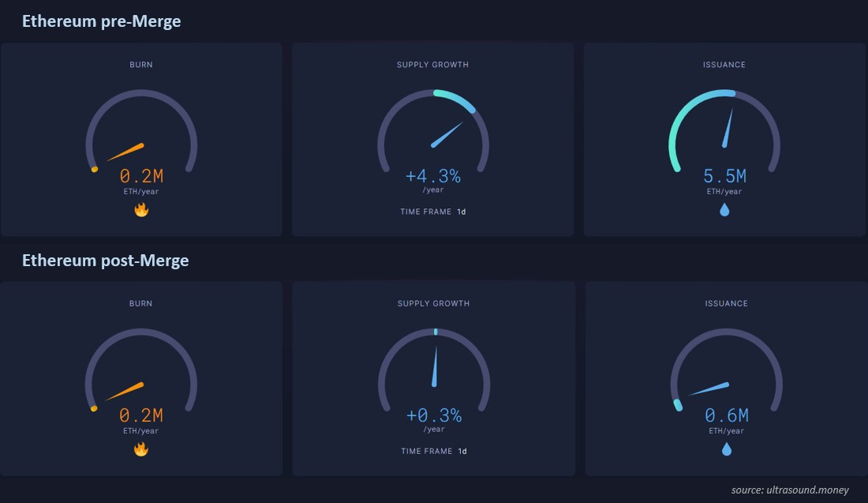868x503 pixels.
Task: Click the Ethereum post-Merge heading
Action: (x=105, y=261)
